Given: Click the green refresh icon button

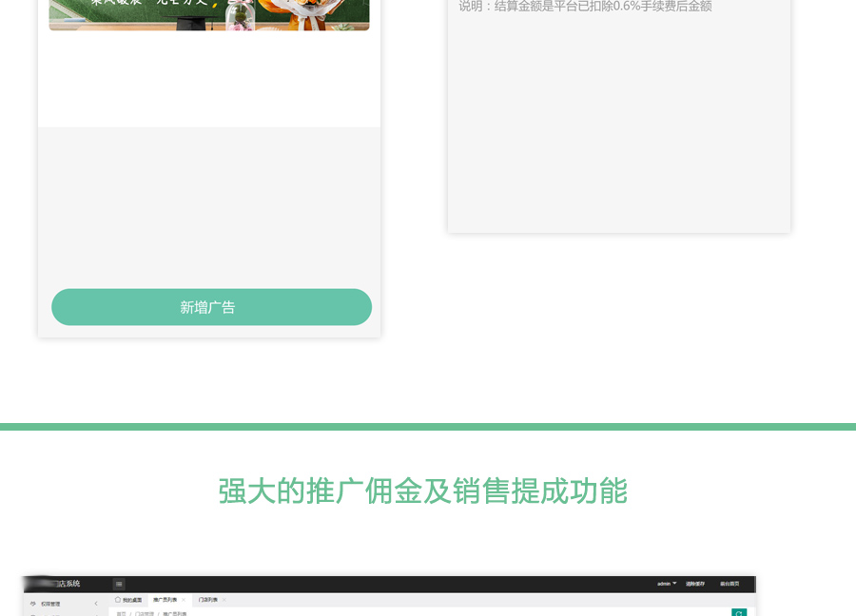Looking at the screenshot, I should (739, 612).
